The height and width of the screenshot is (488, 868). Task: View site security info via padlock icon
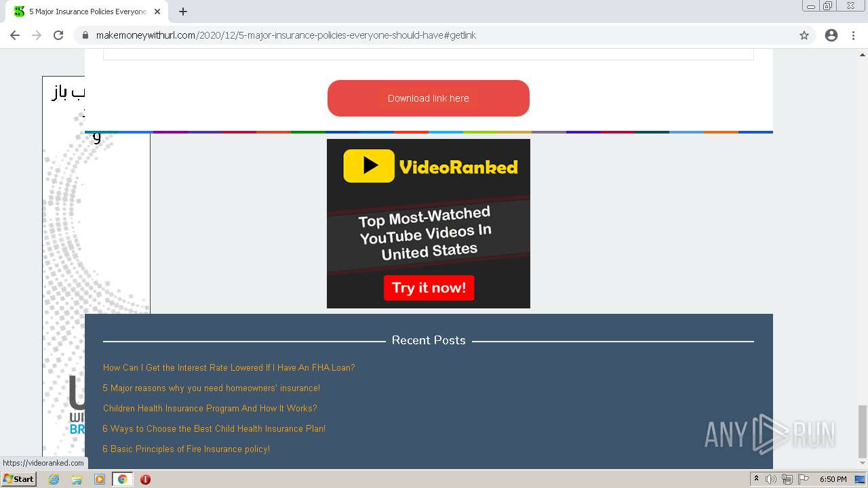(85, 35)
